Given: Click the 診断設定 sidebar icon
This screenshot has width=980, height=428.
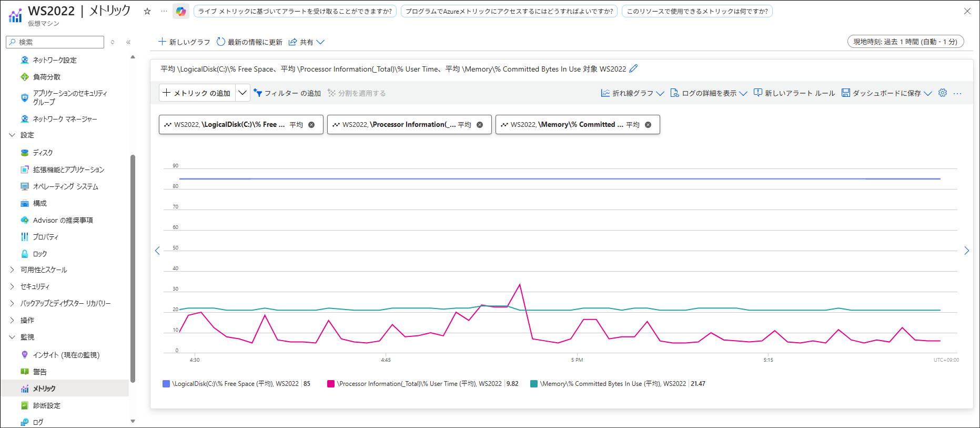Looking at the screenshot, I should (x=25, y=405).
